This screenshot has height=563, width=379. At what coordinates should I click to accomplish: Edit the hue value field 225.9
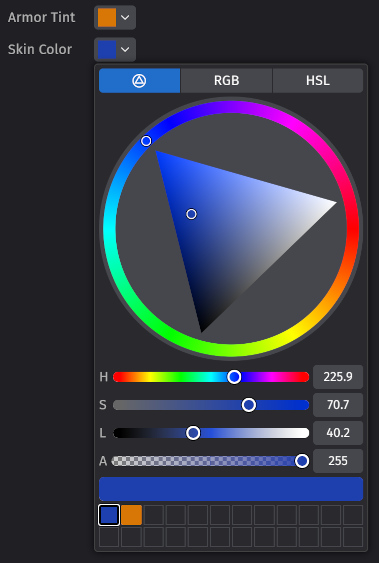click(x=338, y=377)
